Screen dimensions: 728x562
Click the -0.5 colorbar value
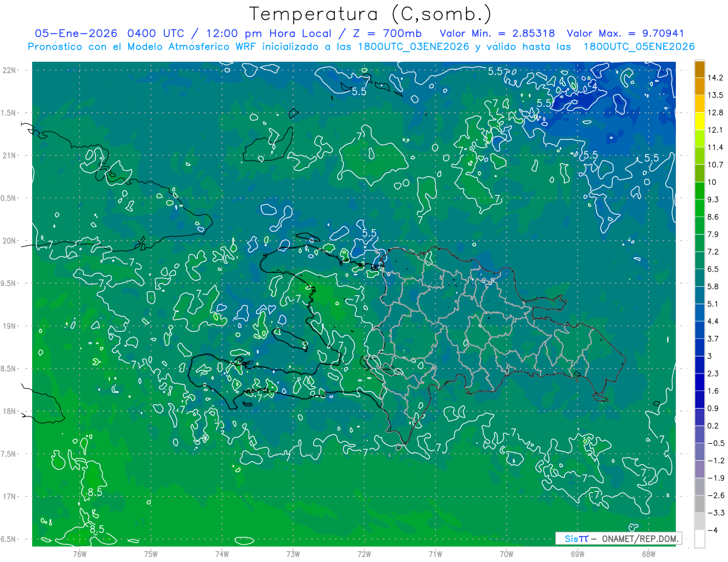coord(715,443)
